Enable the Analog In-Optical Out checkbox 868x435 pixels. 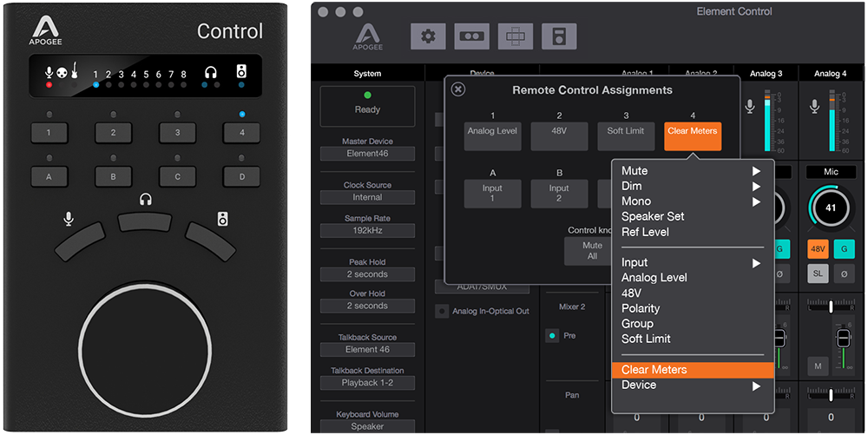coord(442,311)
